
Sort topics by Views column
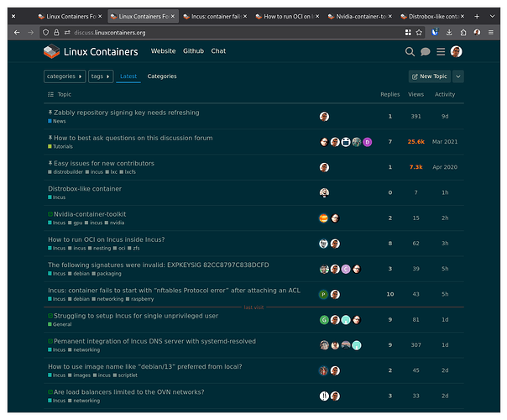[x=416, y=95]
